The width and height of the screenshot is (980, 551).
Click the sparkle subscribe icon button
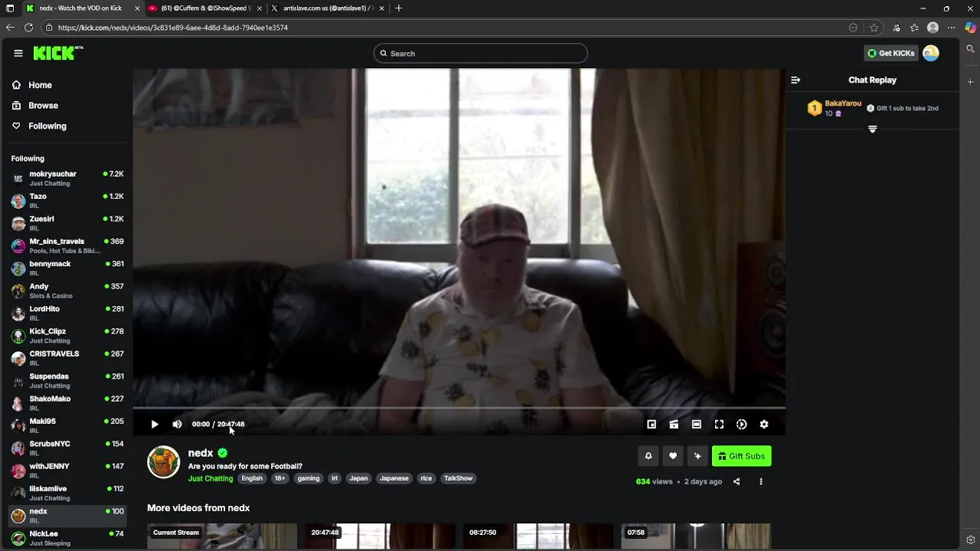coord(697,456)
